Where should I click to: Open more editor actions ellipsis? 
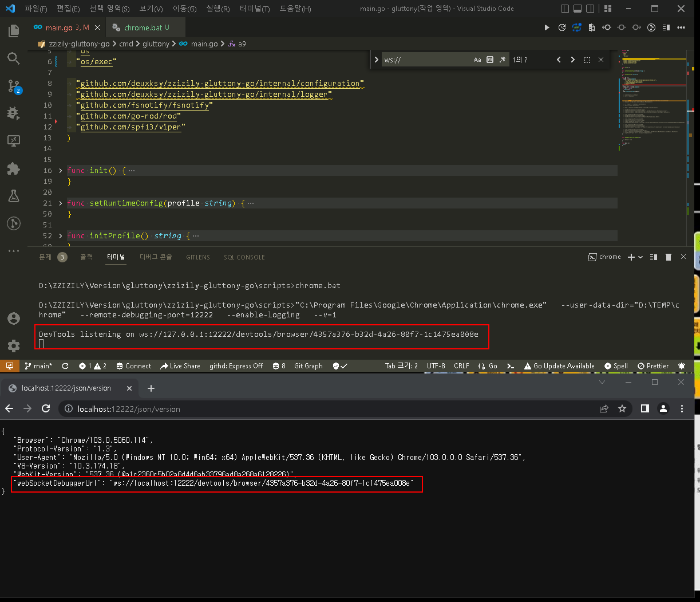pyautogui.click(x=681, y=27)
